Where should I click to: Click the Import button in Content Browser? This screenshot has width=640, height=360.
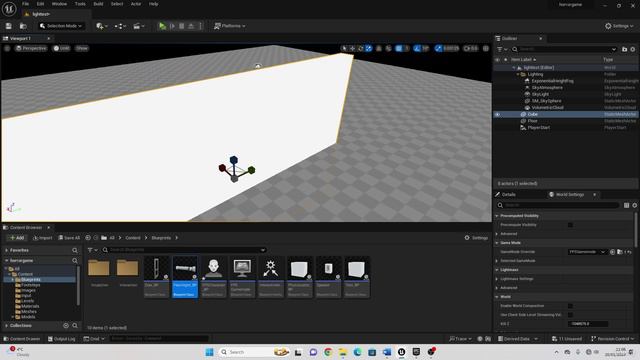[x=42, y=238]
